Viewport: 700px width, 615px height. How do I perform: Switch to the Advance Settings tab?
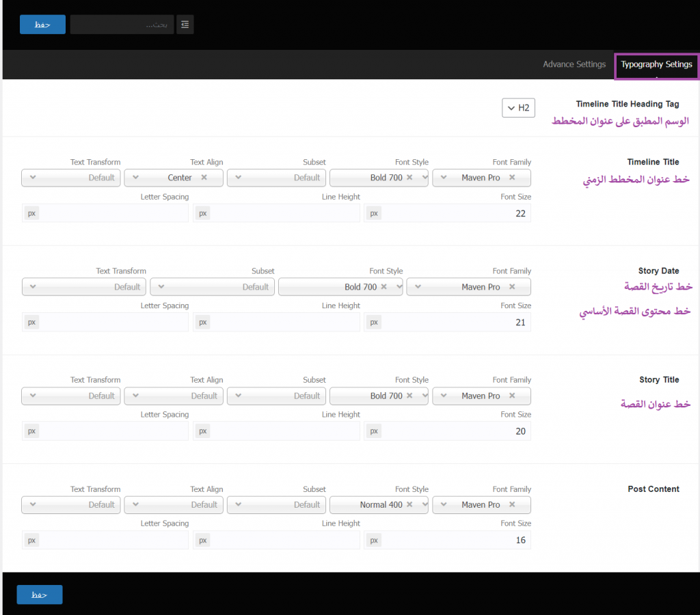574,64
